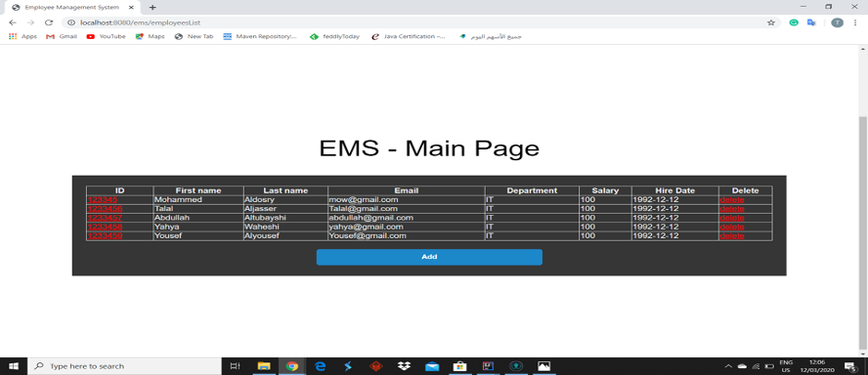Select the Yousef@gmail.com email cell
The width and height of the screenshot is (868, 375).
(x=407, y=235)
